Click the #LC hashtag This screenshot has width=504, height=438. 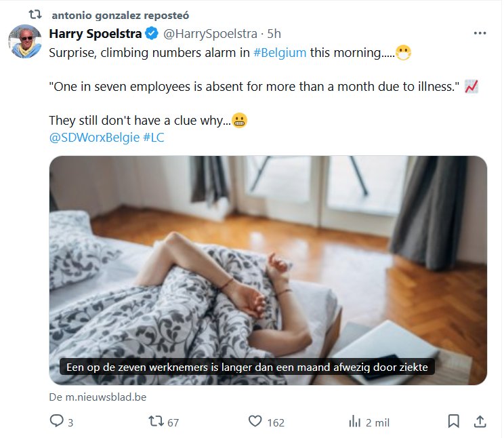coord(154,138)
